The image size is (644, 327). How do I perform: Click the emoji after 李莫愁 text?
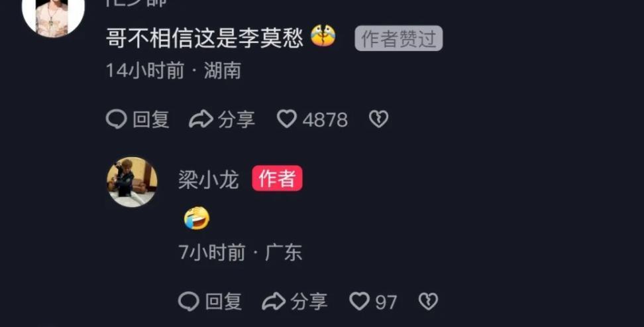pos(323,36)
